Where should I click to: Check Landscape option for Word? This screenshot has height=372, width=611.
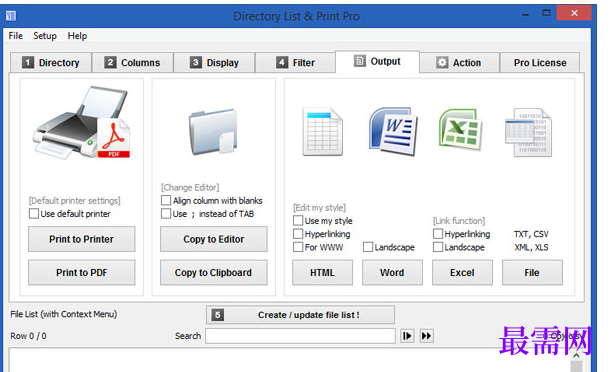click(x=368, y=247)
